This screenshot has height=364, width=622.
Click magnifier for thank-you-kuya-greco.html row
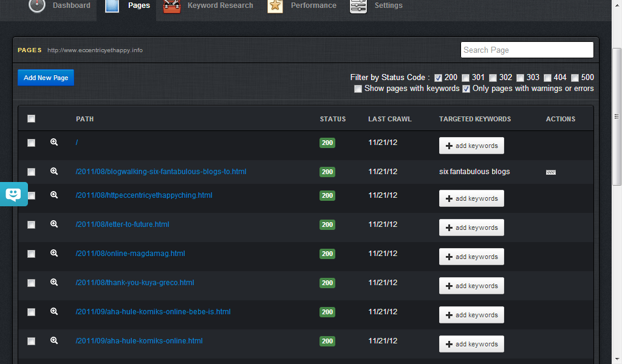point(54,283)
